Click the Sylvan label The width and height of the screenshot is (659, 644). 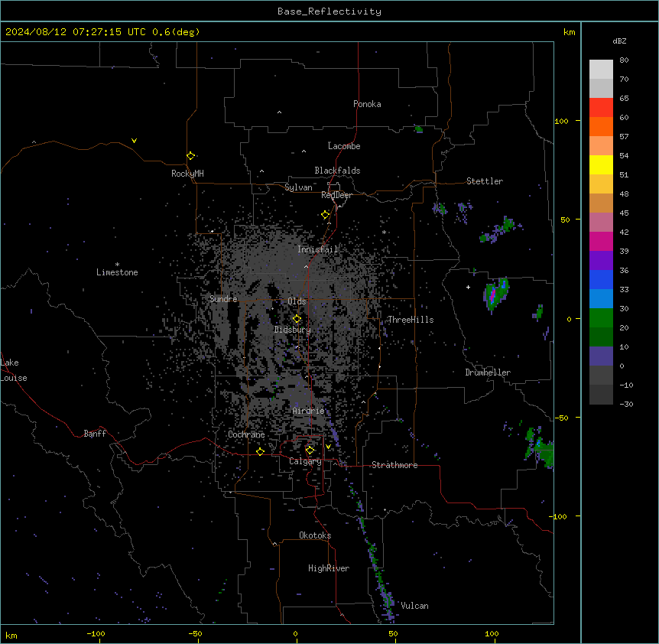point(298,187)
